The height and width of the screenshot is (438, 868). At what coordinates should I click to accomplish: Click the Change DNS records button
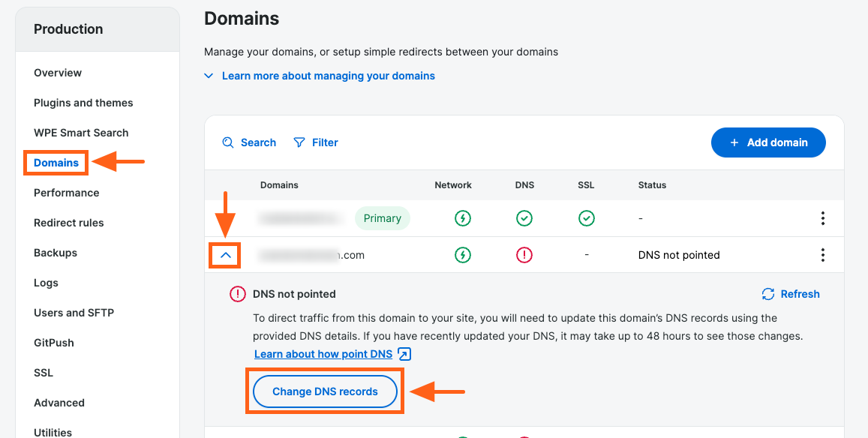(x=324, y=391)
